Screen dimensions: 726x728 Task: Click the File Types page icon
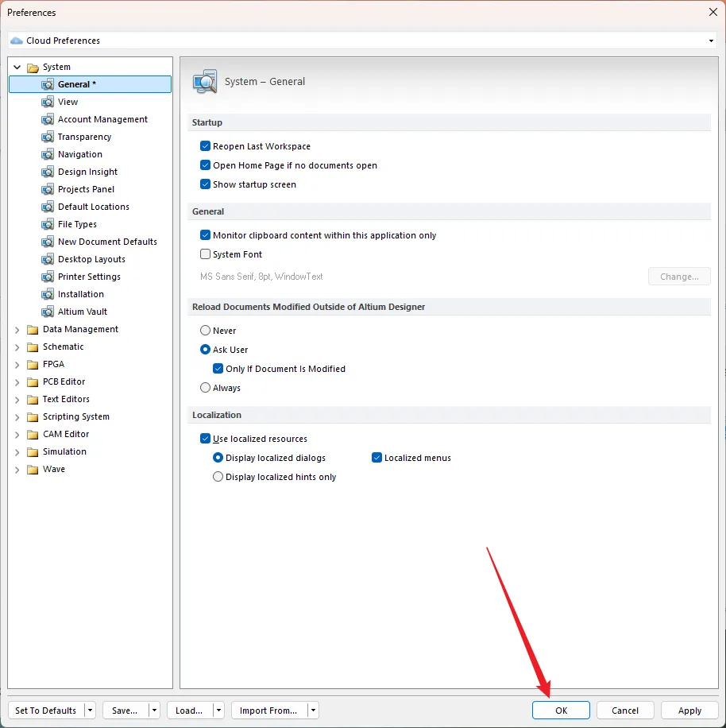tap(48, 224)
